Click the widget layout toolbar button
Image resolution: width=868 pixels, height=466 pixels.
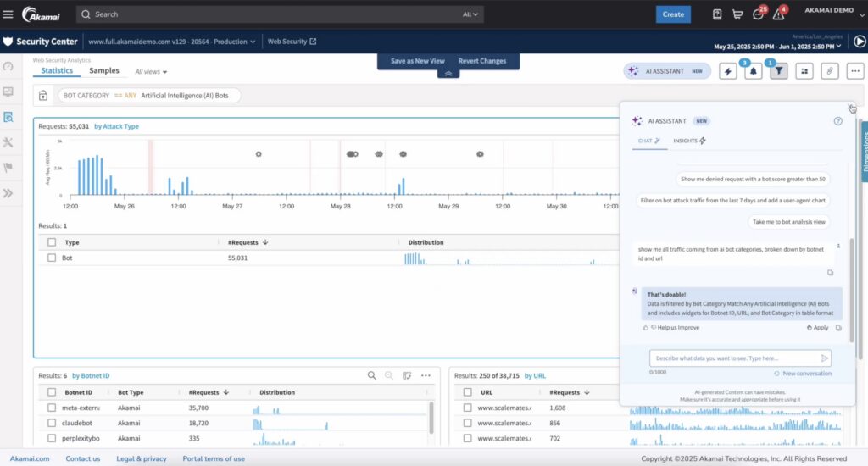(804, 71)
